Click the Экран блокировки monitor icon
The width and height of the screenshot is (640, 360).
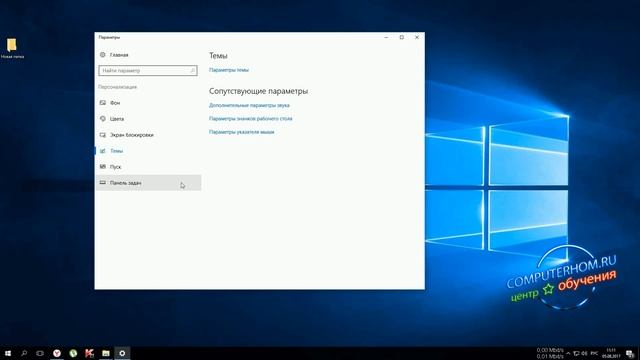pos(102,135)
